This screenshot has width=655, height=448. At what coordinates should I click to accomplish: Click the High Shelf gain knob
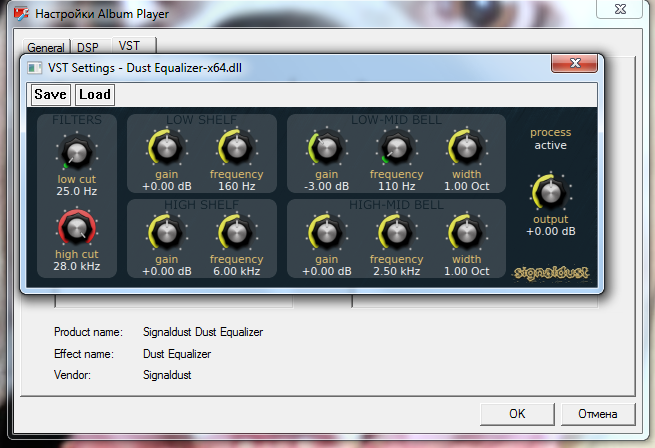point(167,233)
